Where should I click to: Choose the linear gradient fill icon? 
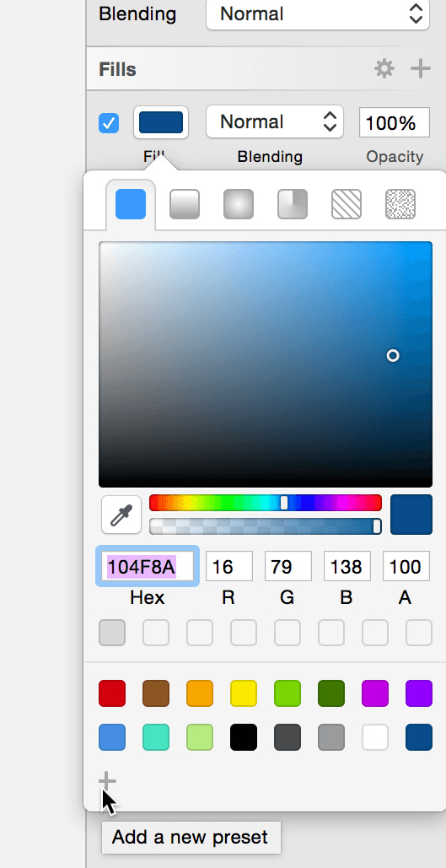185,204
